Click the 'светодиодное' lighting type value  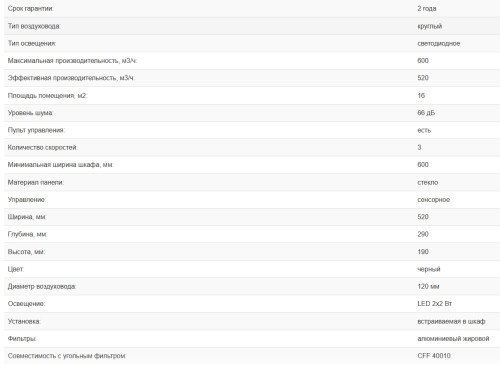tap(439, 43)
